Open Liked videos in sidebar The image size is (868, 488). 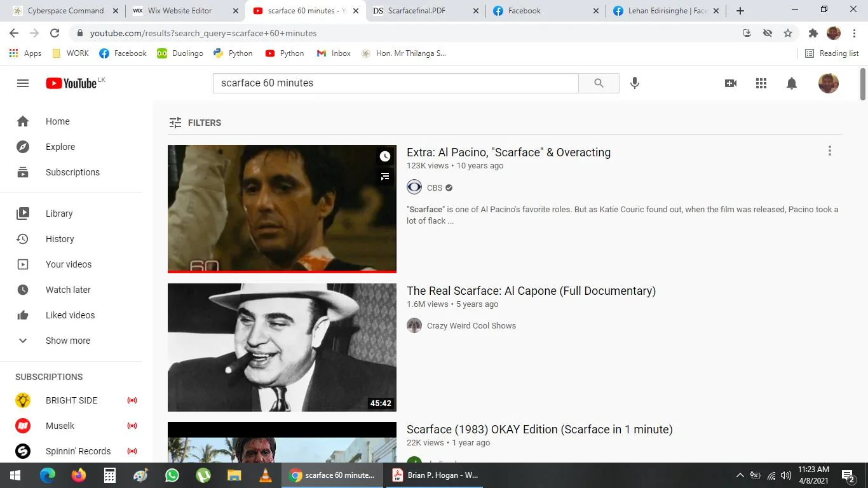(x=71, y=315)
